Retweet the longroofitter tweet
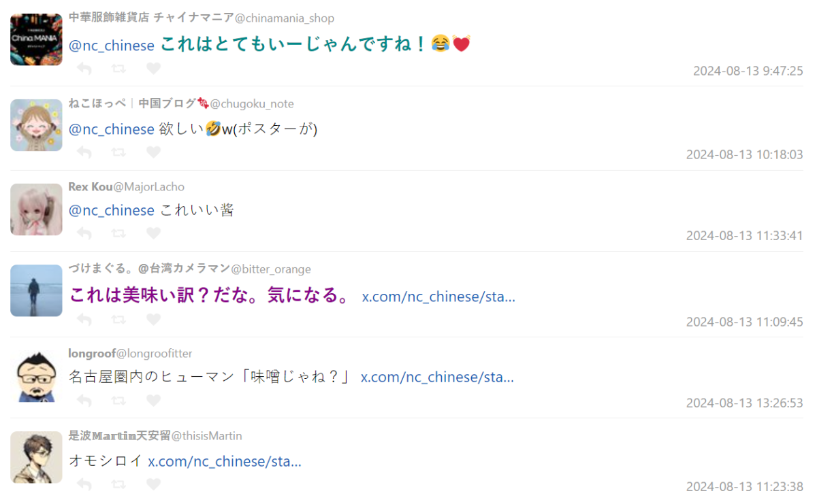Screen dimensions: 817x504 118,401
